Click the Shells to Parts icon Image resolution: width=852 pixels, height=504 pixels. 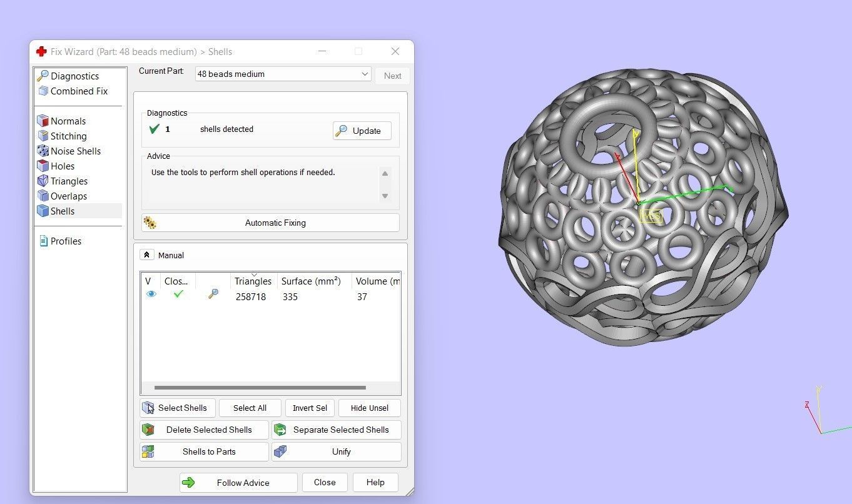pyautogui.click(x=148, y=451)
